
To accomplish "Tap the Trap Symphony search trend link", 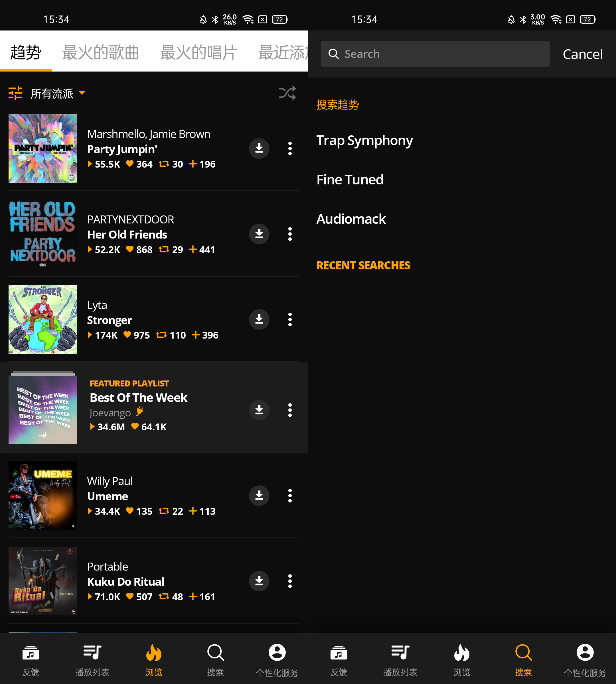I will pyautogui.click(x=366, y=140).
